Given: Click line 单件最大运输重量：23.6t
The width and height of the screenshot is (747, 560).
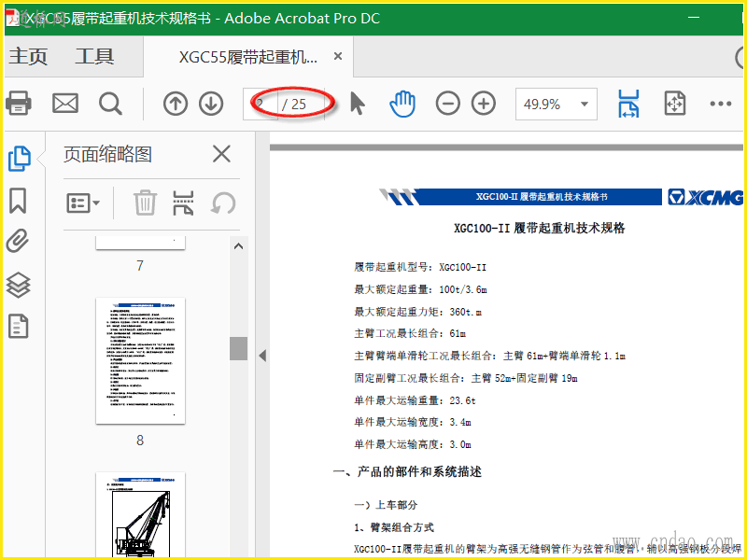Looking at the screenshot, I should pyautogui.click(x=415, y=400).
